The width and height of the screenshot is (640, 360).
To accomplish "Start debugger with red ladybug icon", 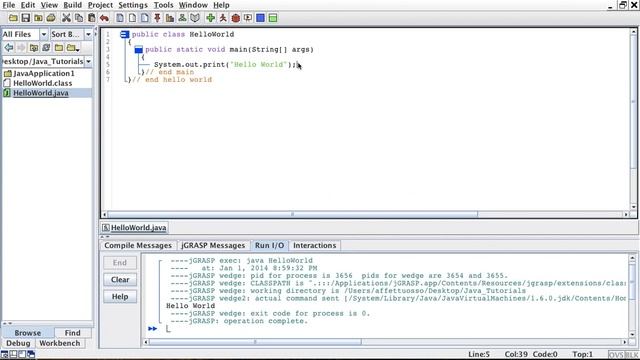I will [x=236, y=18].
